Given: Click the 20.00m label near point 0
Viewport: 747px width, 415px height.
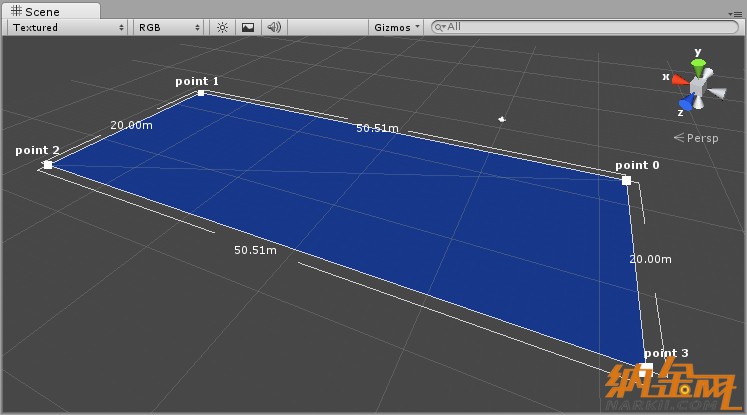Looking at the screenshot, I should pyautogui.click(x=650, y=259).
